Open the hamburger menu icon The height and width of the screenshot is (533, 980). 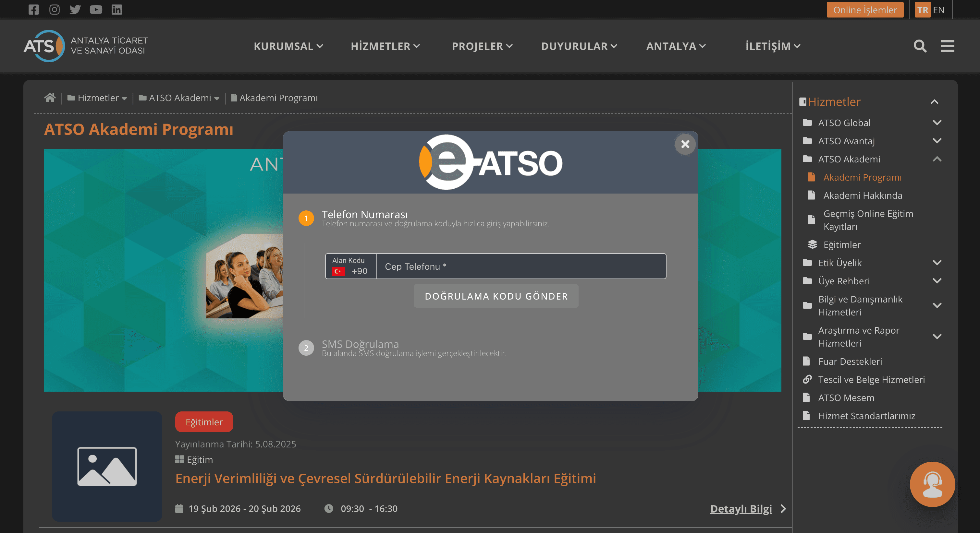click(x=947, y=46)
